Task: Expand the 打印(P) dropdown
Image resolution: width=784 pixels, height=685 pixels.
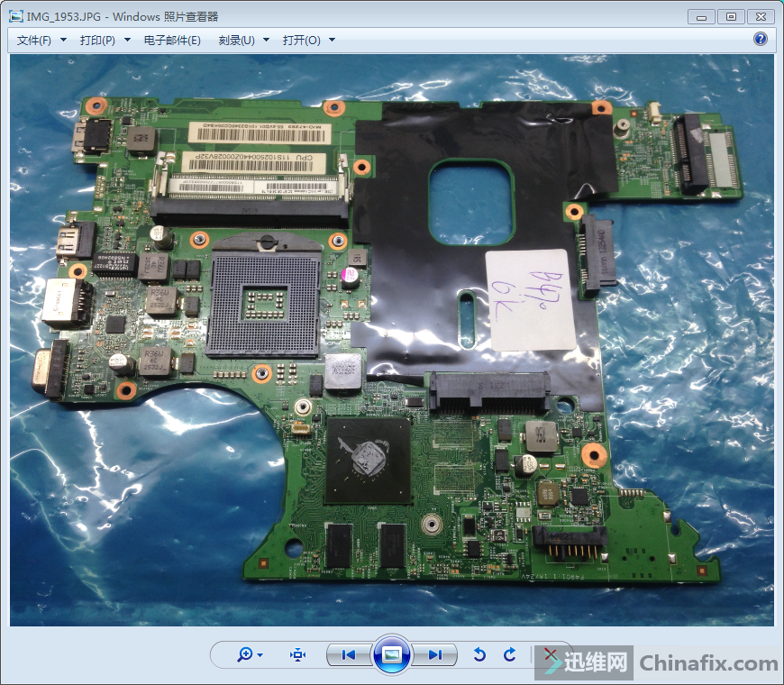Action: pyautogui.click(x=105, y=40)
